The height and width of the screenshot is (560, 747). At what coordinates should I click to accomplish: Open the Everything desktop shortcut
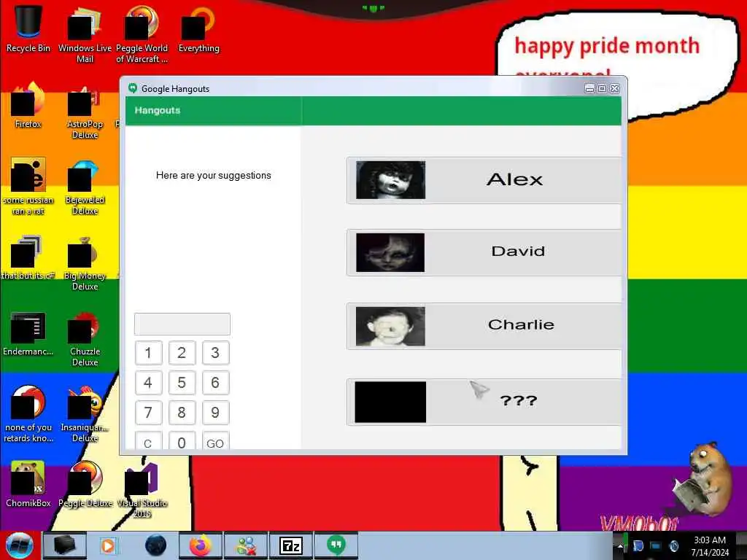tap(198, 28)
